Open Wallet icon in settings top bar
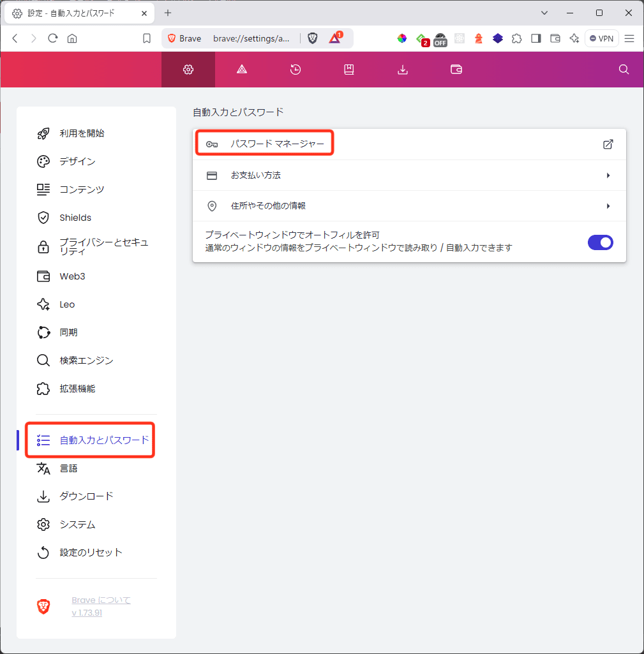Screen dimensions: 644x654 pos(456,70)
